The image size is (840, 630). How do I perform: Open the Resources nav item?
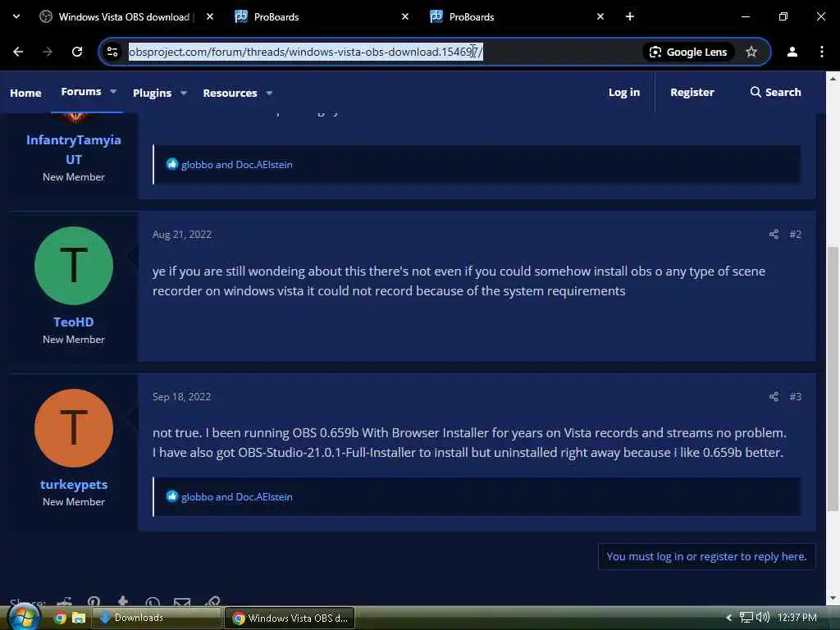(230, 93)
